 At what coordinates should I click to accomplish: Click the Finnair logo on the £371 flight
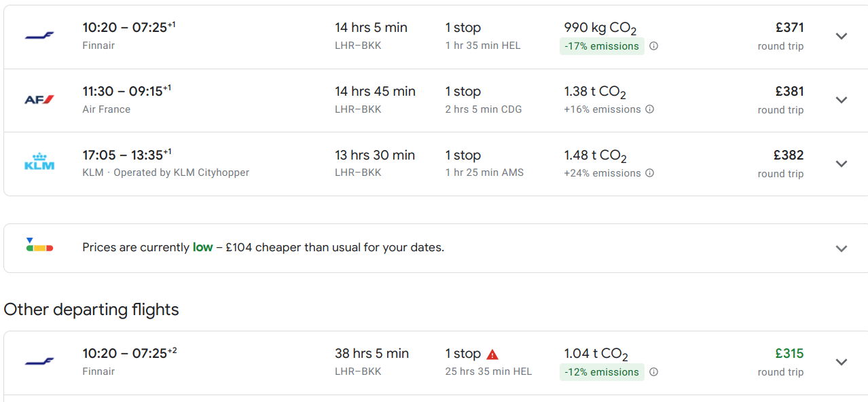[39, 36]
